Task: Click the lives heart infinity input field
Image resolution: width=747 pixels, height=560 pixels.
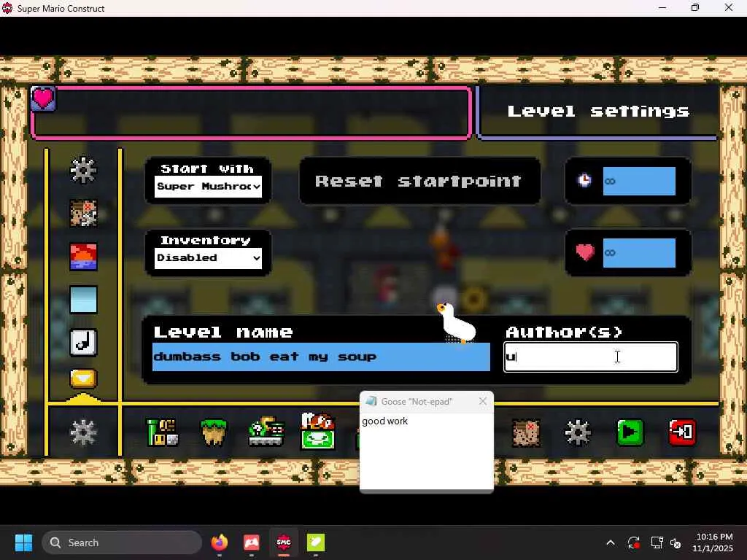Action: pyautogui.click(x=639, y=252)
